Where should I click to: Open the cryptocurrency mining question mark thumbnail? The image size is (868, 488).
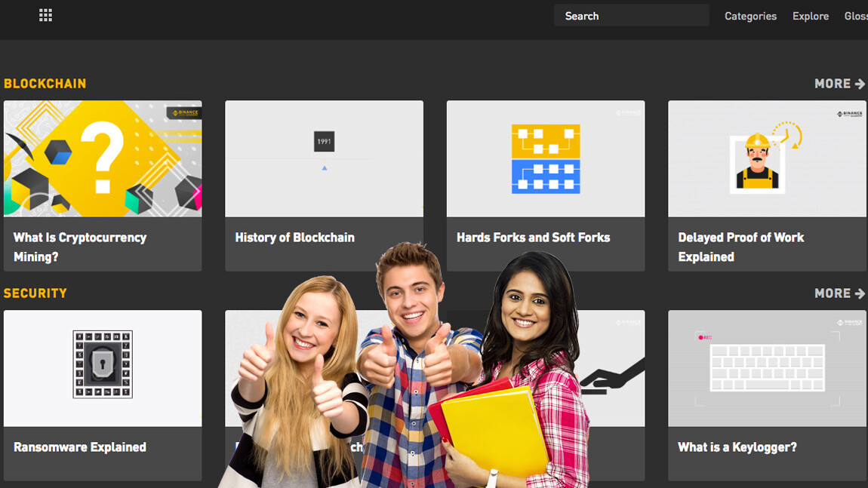click(103, 158)
